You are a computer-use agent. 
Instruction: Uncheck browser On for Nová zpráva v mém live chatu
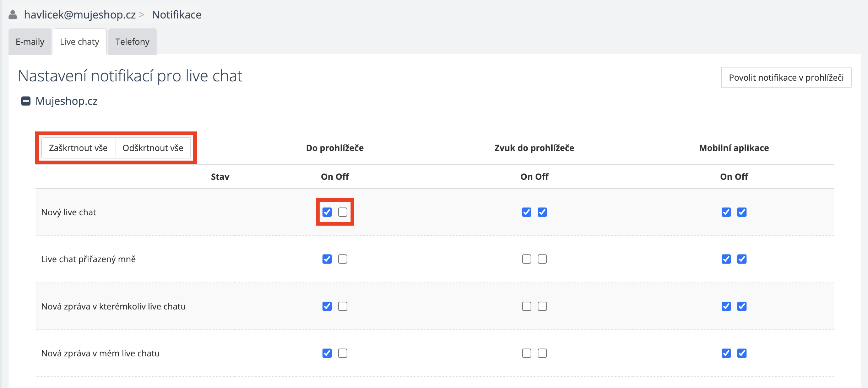pyautogui.click(x=327, y=353)
